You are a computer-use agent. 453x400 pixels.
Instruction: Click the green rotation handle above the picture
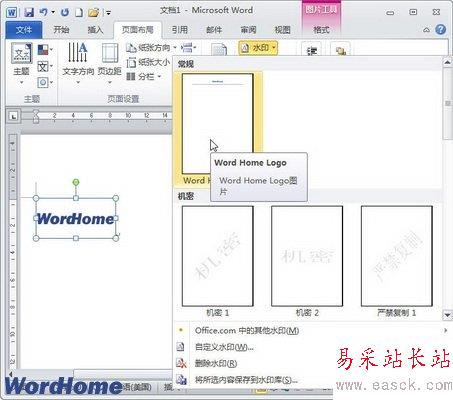click(76, 182)
